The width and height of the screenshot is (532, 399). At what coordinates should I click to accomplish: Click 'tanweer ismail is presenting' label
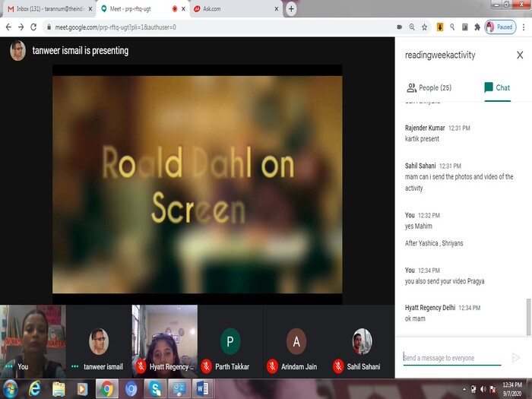(81, 51)
